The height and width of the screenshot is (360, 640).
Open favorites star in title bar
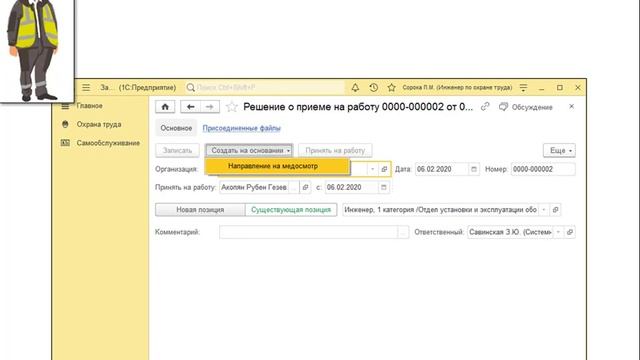[x=391, y=87]
